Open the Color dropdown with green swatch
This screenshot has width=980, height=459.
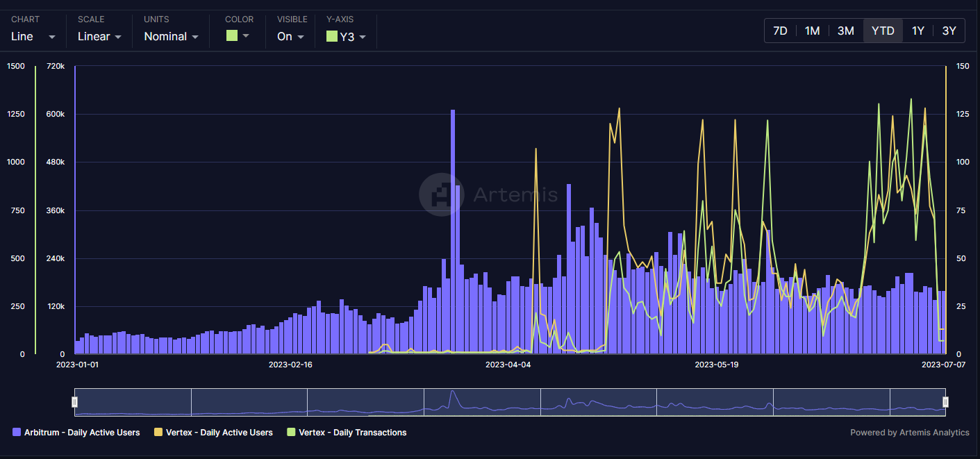tap(238, 36)
